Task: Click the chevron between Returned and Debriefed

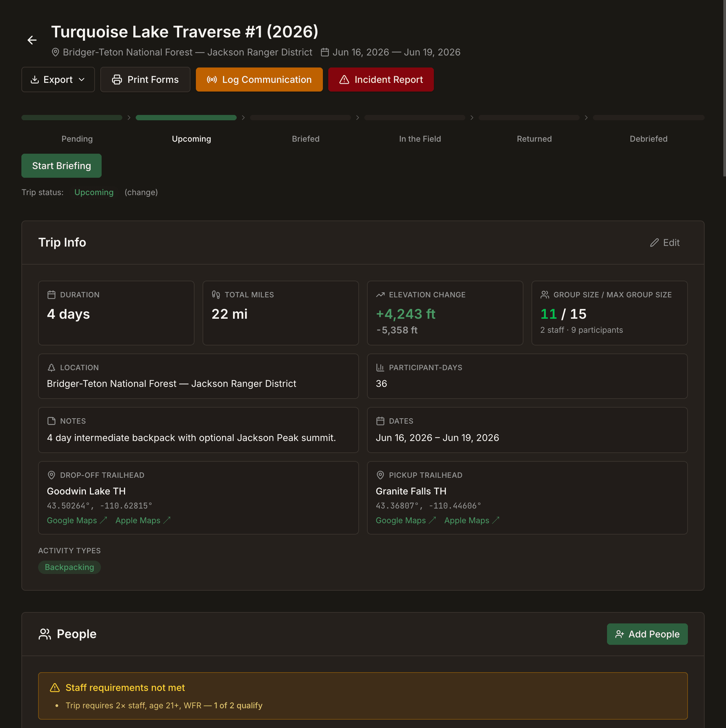Action: pyautogui.click(x=586, y=118)
